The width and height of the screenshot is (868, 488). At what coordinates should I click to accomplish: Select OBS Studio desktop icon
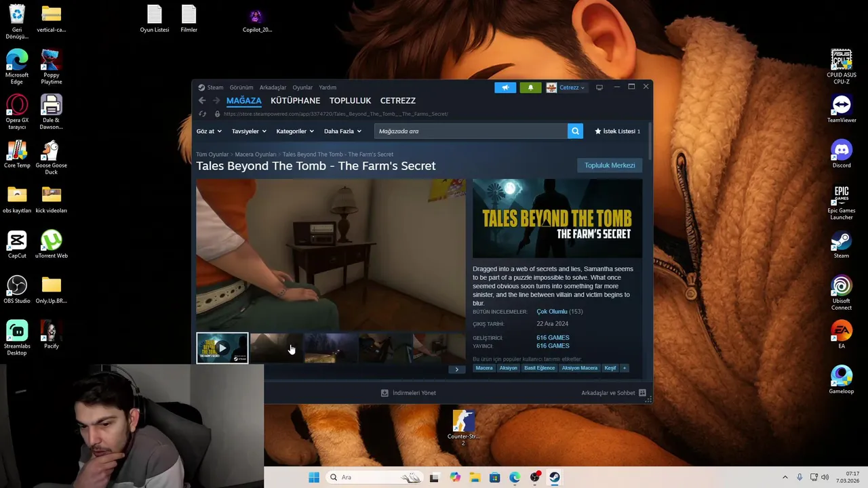17,290
